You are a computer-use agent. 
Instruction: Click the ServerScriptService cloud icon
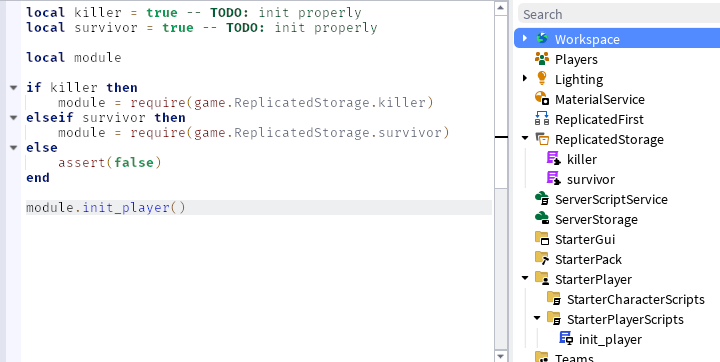tap(542, 199)
